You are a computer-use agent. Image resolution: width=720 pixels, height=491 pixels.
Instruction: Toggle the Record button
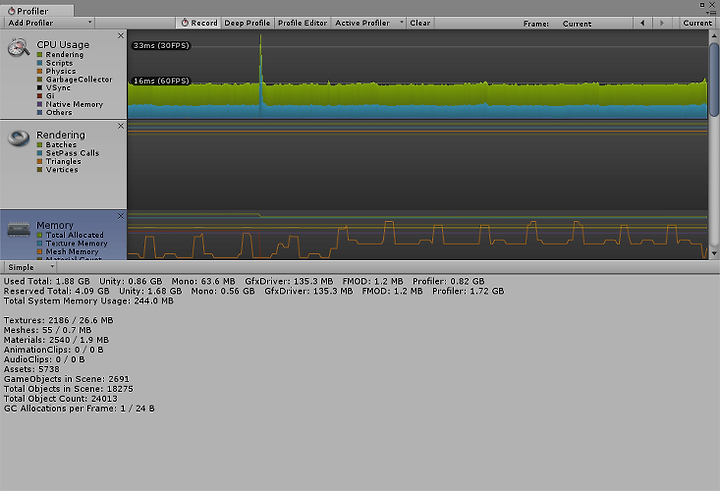click(199, 23)
